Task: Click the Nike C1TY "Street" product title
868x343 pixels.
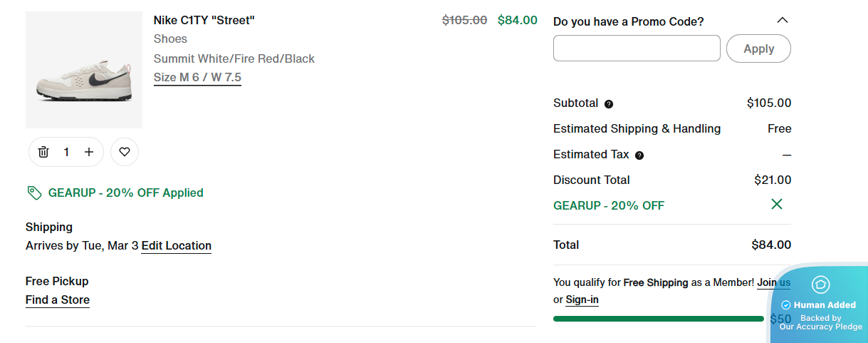Action: point(204,20)
